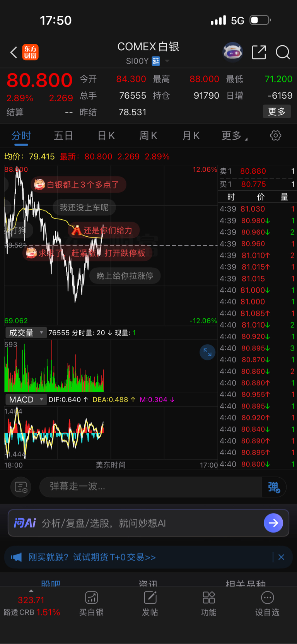This screenshot has height=644, width=297.
Task: Tap the 更多 button for quote details
Action: [x=277, y=112]
